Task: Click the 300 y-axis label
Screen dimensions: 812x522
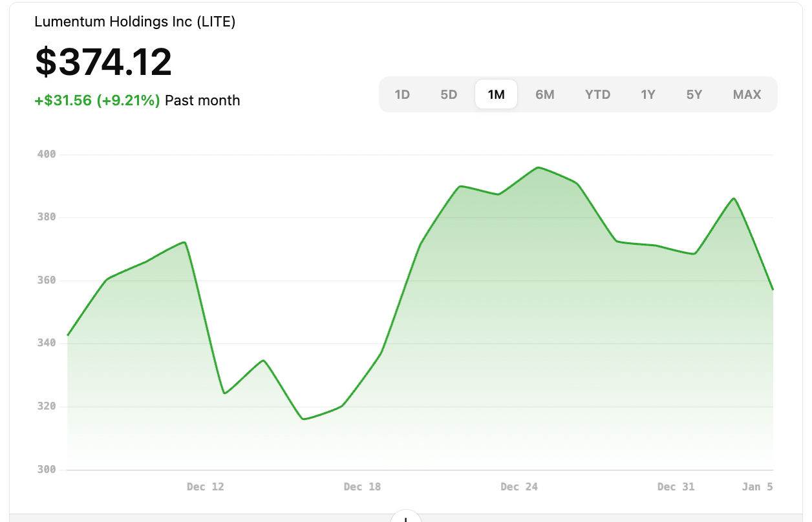Action: coord(47,470)
